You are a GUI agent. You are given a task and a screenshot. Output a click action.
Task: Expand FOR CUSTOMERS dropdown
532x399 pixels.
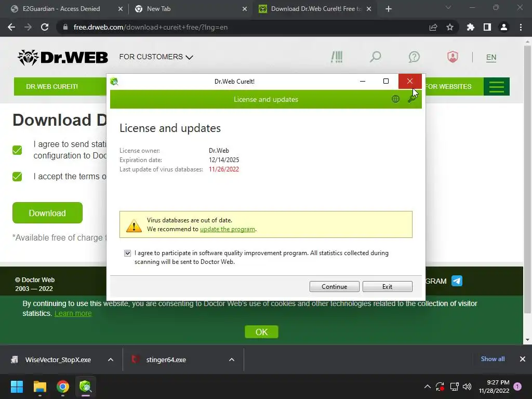click(156, 57)
